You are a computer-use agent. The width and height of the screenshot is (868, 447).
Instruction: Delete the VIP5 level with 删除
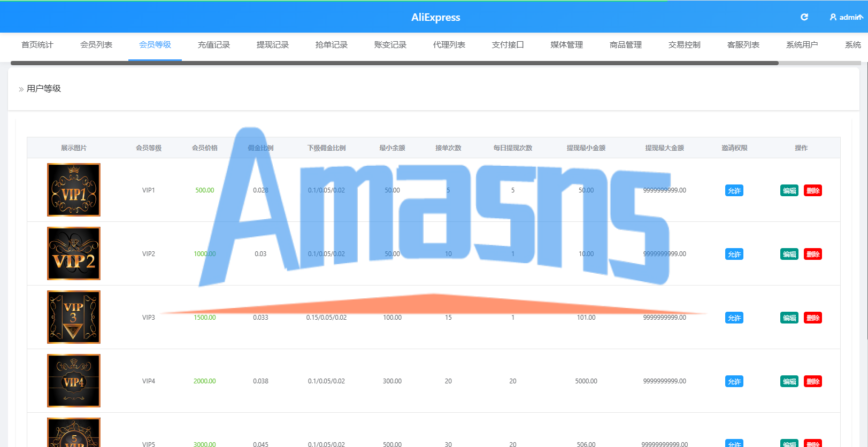pos(813,443)
